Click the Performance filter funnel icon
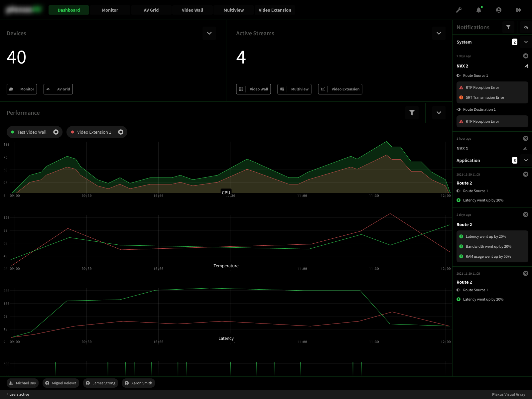This screenshot has width=532, height=399. coord(412,113)
